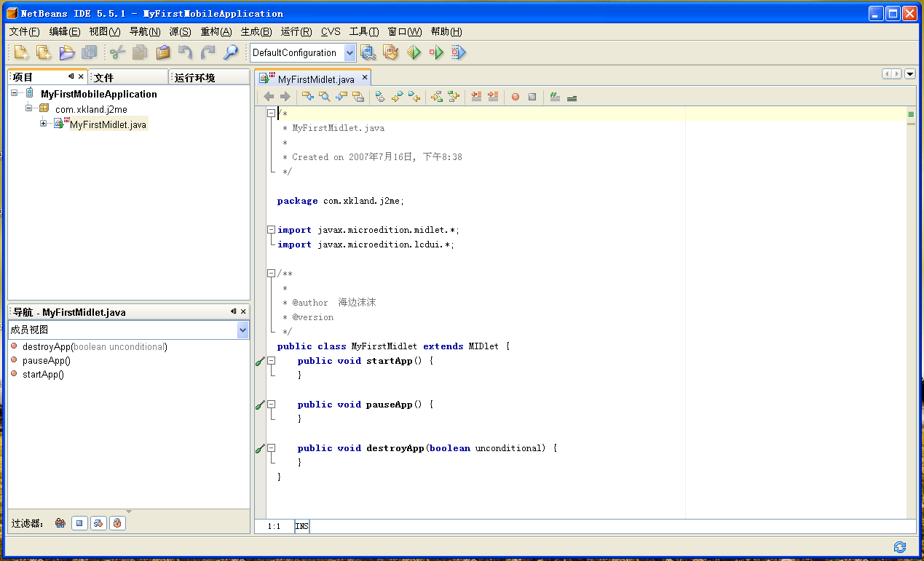Expand the MyFirstMidlet.java tree node
Screen dimensions: 924x561
pos(44,123)
